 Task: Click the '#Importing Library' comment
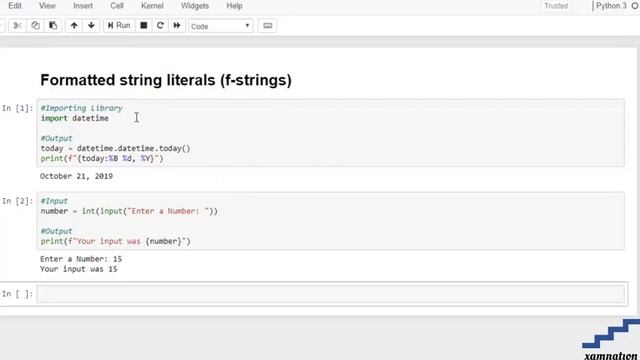click(x=81, y=108)
